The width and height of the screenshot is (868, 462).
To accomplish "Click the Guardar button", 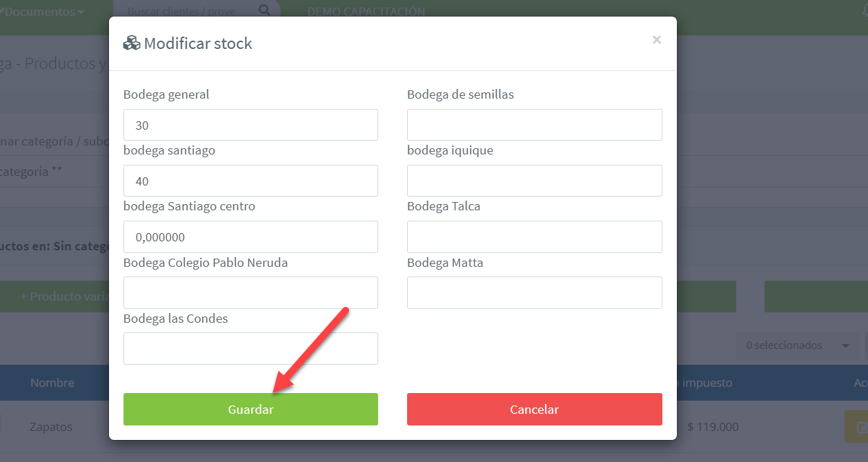I will coord(250,409).
